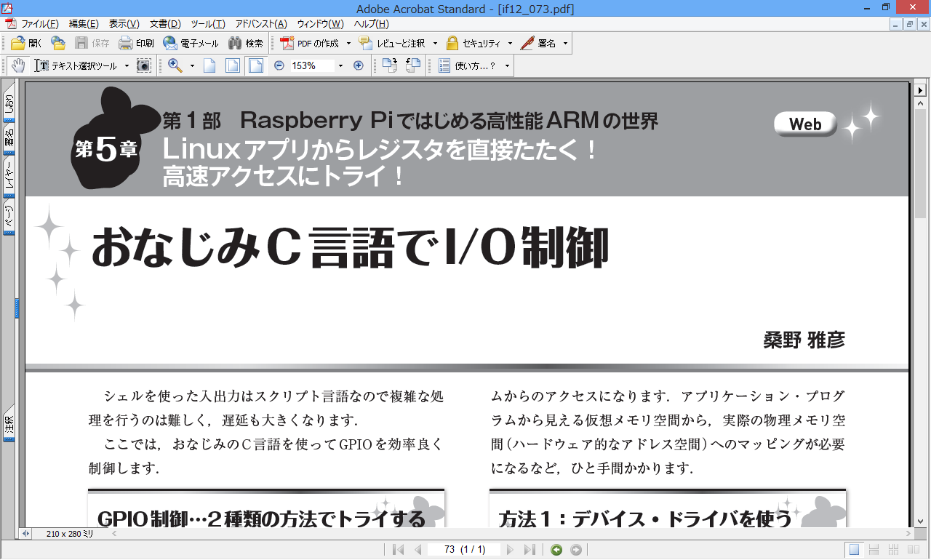Switch to Single Page layout
Image resolution: width=931 pixels, height=560 pixels.
coord(855,550)
